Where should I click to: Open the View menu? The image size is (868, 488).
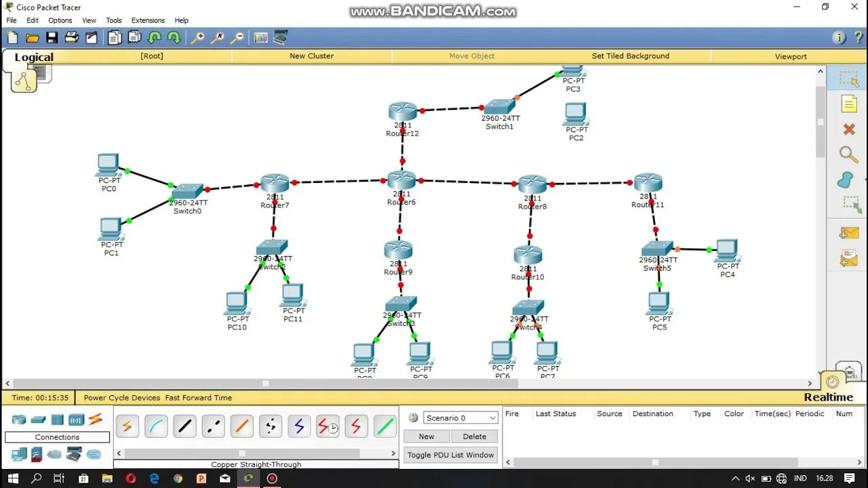click(89, 20)
